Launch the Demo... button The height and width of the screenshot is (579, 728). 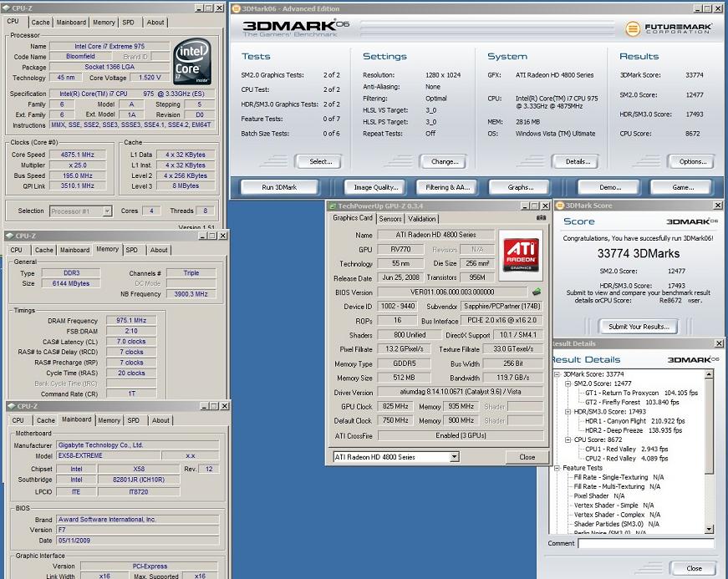(610, 187)
